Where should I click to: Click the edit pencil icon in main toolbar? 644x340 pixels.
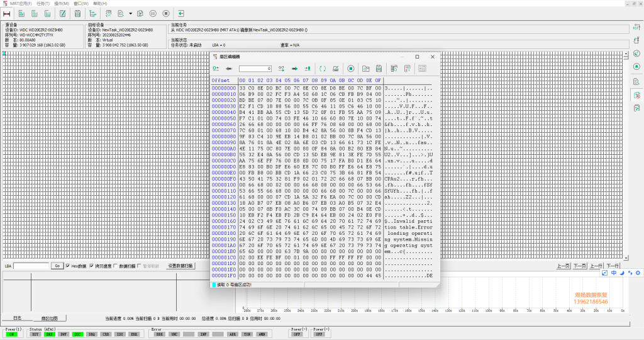(x=62, y=14)
